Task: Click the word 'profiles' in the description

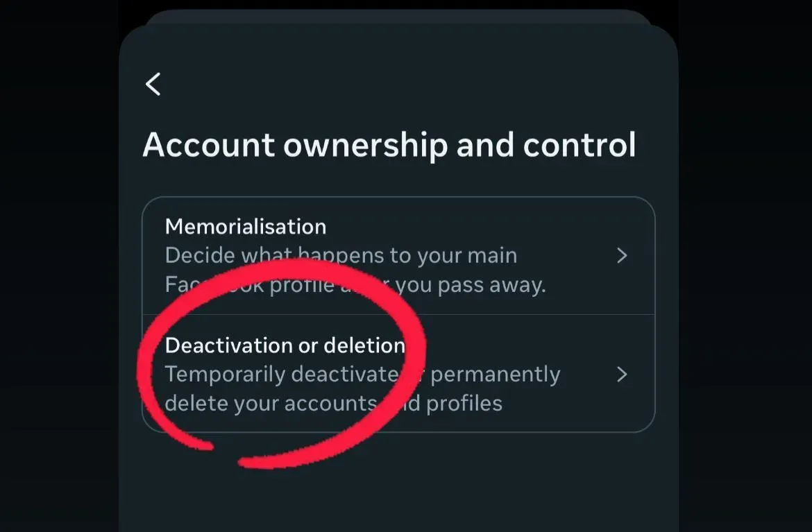Action: [x=464, y=404]
